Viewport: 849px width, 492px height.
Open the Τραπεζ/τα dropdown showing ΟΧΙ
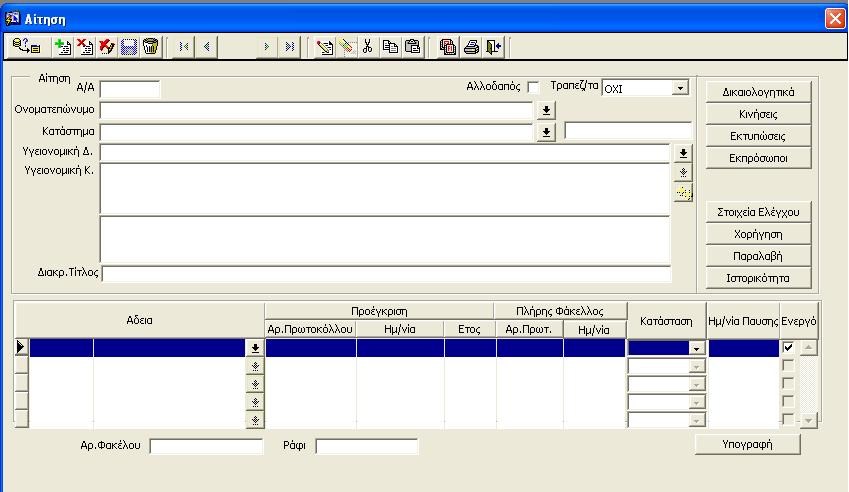tap(681, 88)
